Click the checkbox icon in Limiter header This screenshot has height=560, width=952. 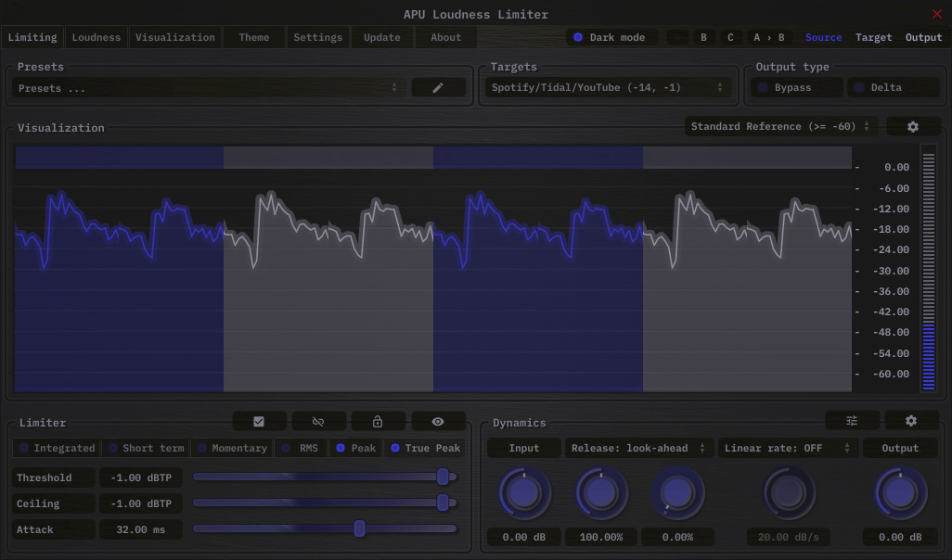pos(259,422)
